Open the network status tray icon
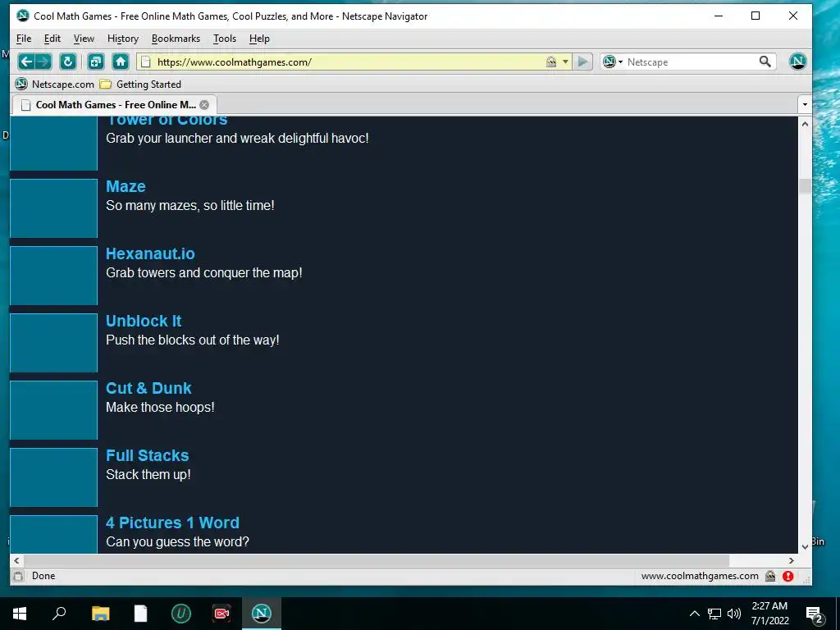The width and height of the screenshot is (840, 630). pyautogui.click(x=714, y=614)
